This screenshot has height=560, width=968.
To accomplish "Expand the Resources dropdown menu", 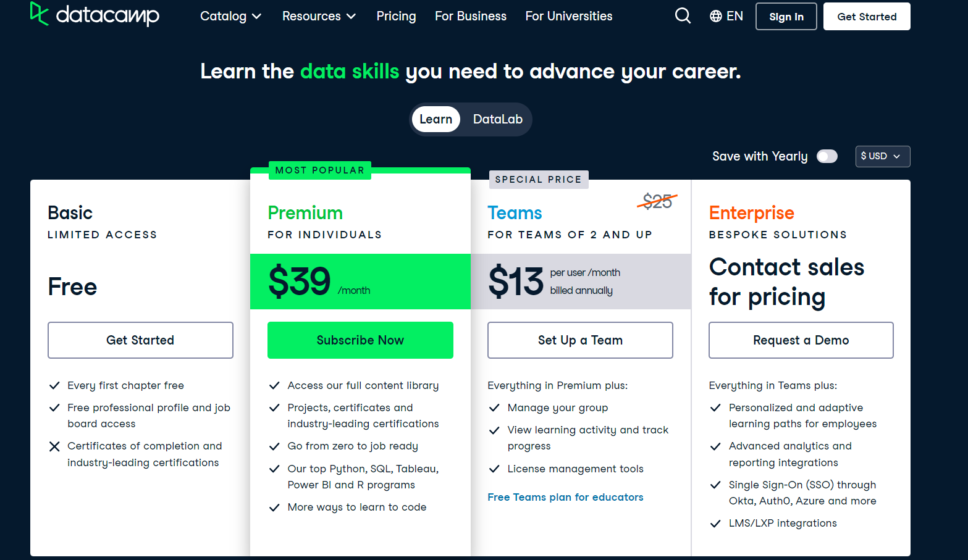I will pos(319,16).
